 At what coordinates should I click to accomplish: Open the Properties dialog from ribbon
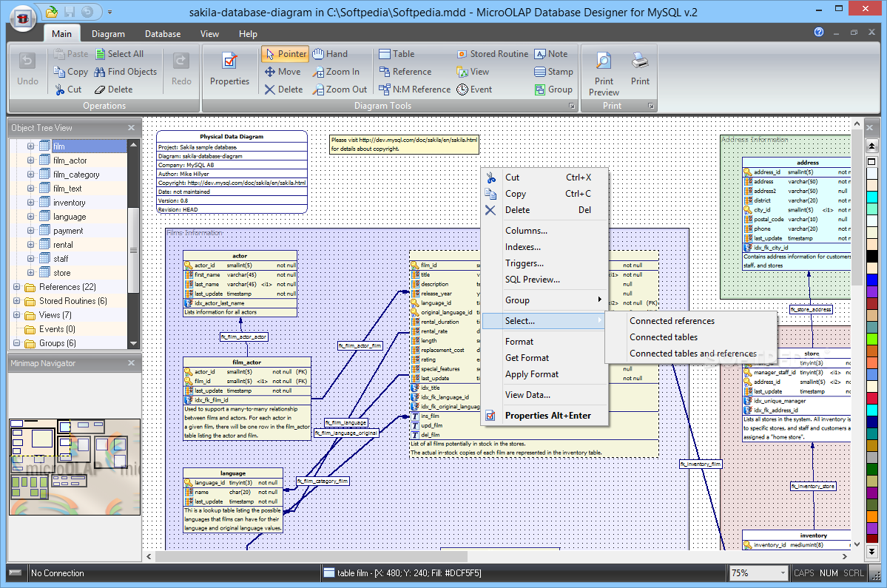point(229,69)
